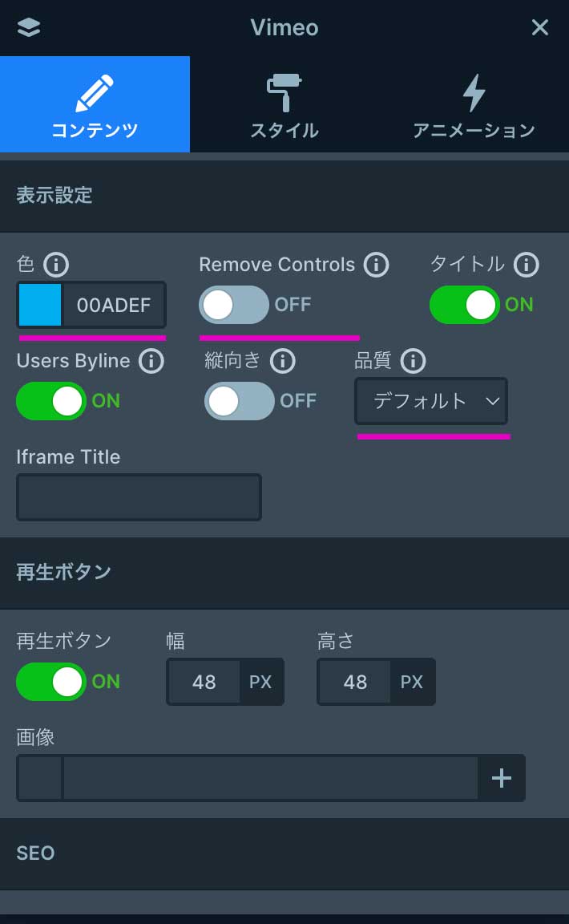Click the info icon next to 色
Viewport: 569px width, 924px height.
click(56, 264)
